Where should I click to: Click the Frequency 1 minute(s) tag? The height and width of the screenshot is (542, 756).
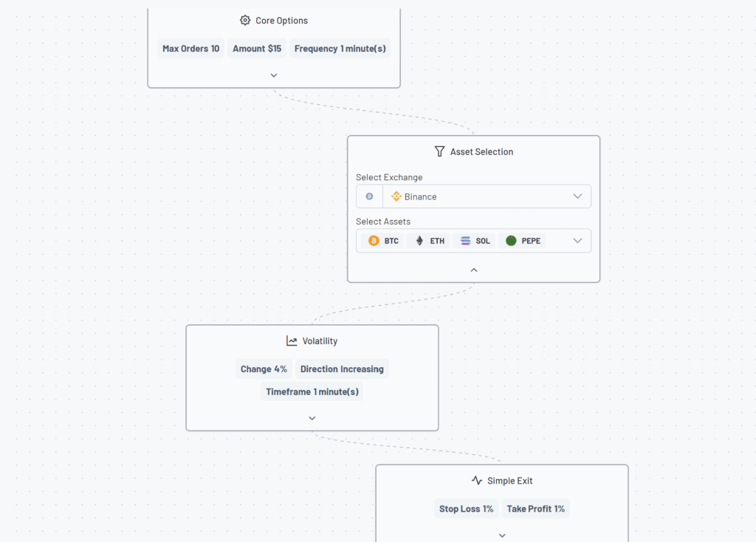[340, 49]
